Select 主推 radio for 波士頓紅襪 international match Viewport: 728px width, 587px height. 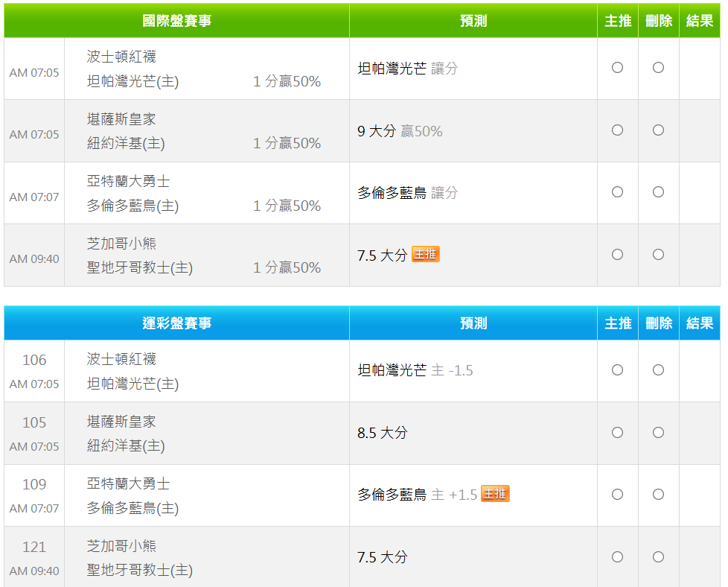tap(617, 67)
